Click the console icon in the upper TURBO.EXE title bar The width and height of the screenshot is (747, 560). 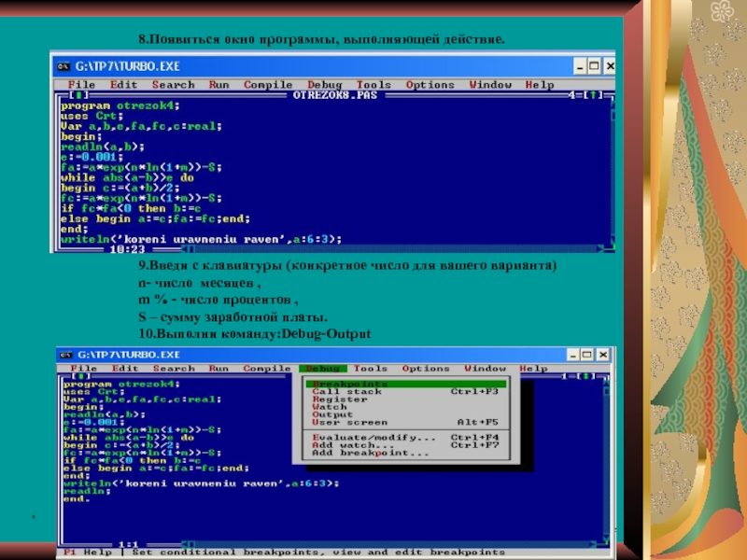[x=63, y=66]
